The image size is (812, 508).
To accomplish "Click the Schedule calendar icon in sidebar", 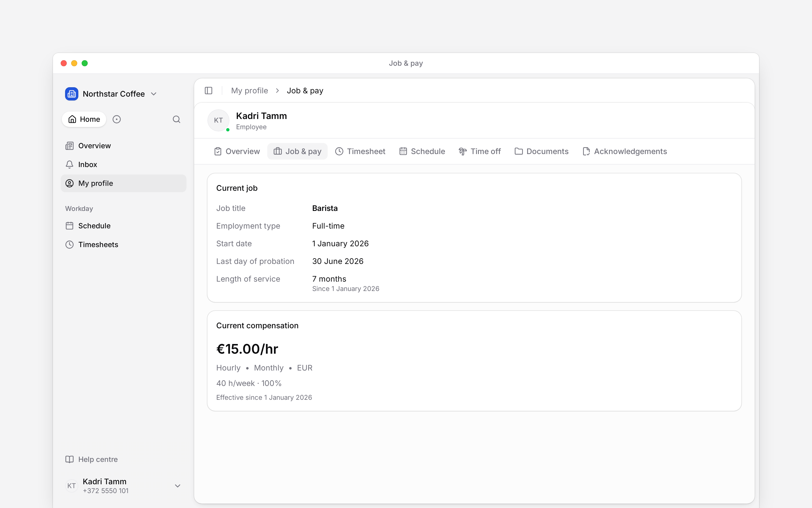I will 70,226.
